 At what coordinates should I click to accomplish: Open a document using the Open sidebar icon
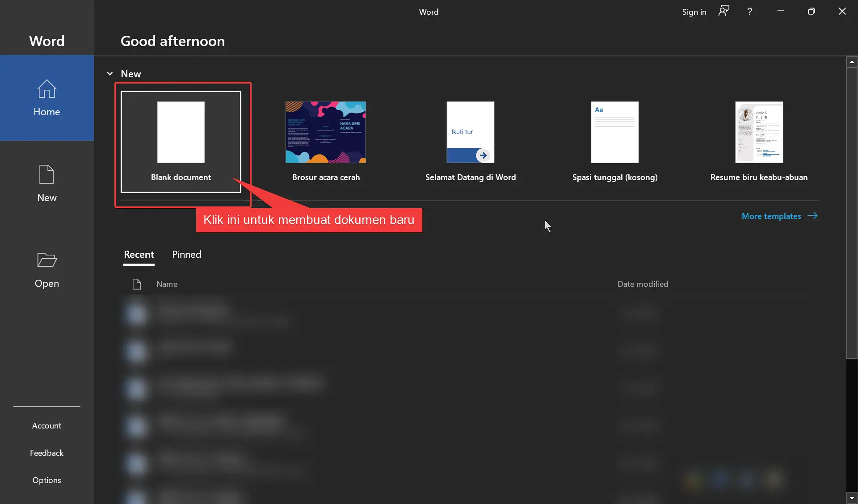point(46,269)
